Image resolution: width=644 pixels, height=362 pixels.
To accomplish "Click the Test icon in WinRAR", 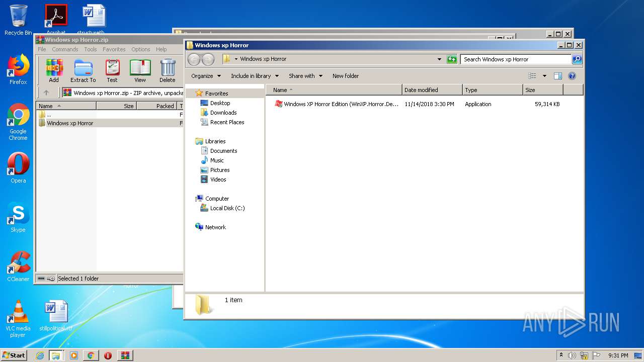I will (112, 70).
